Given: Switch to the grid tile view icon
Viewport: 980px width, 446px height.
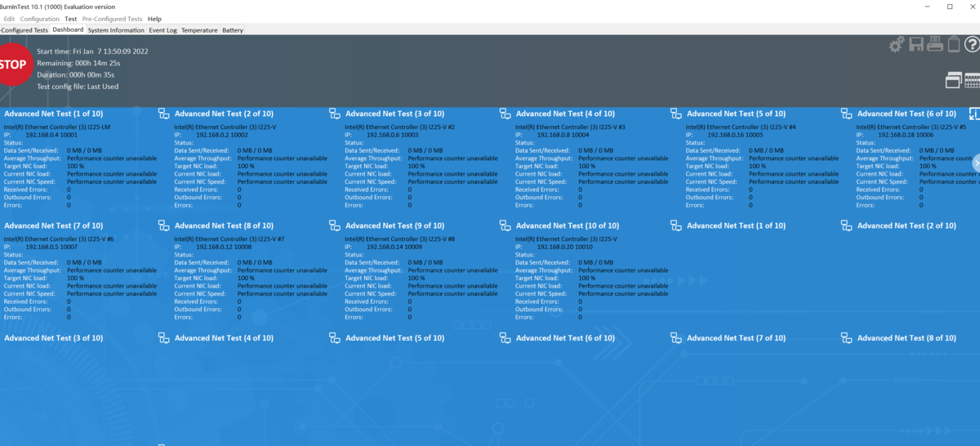Looking at the screenshot, I should pos(973,80).
